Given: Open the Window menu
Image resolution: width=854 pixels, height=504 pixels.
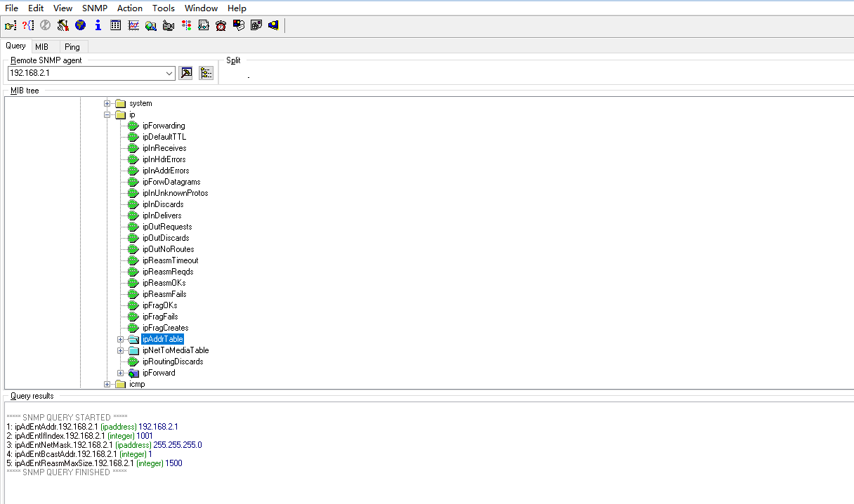Looking at the screenshot, I should 202,8.
